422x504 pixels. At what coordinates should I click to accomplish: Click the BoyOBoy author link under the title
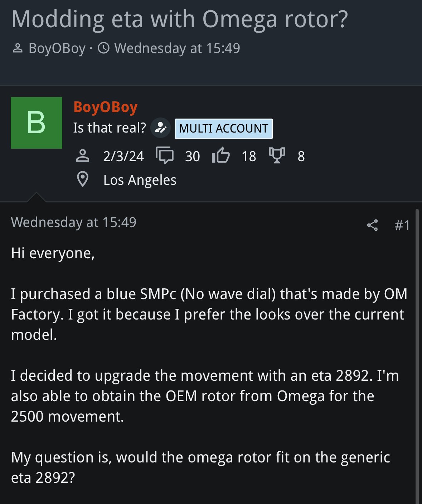pyautogui.click(x=57, y=48)
